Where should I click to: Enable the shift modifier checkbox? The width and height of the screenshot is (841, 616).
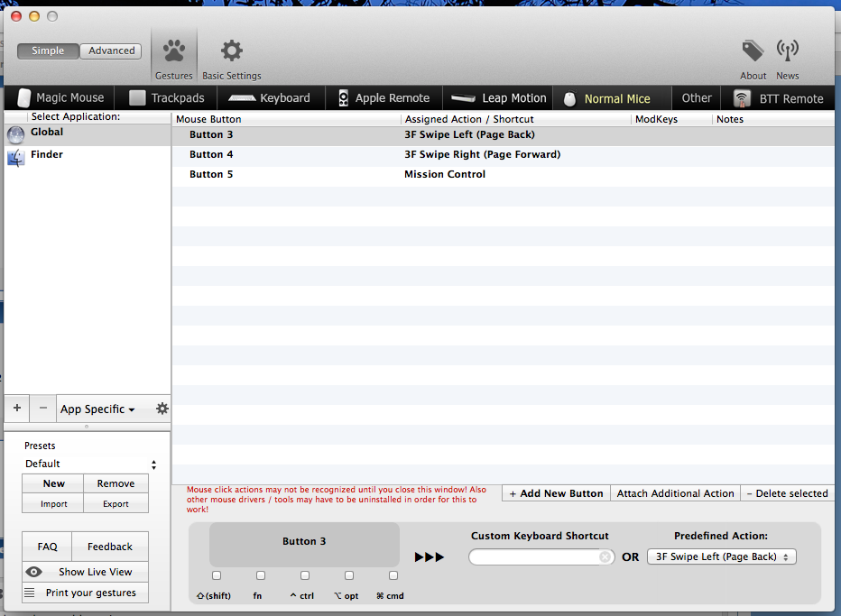(217, 575)
